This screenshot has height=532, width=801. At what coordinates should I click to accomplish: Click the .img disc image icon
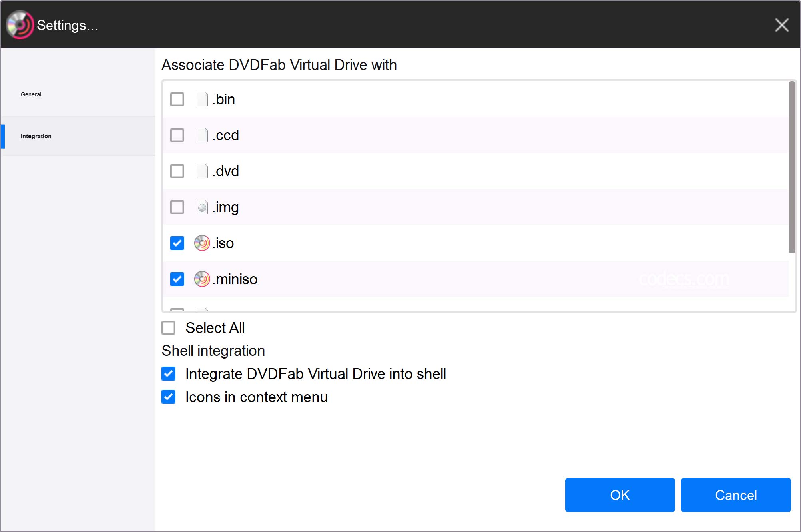(x=202, y=207)
